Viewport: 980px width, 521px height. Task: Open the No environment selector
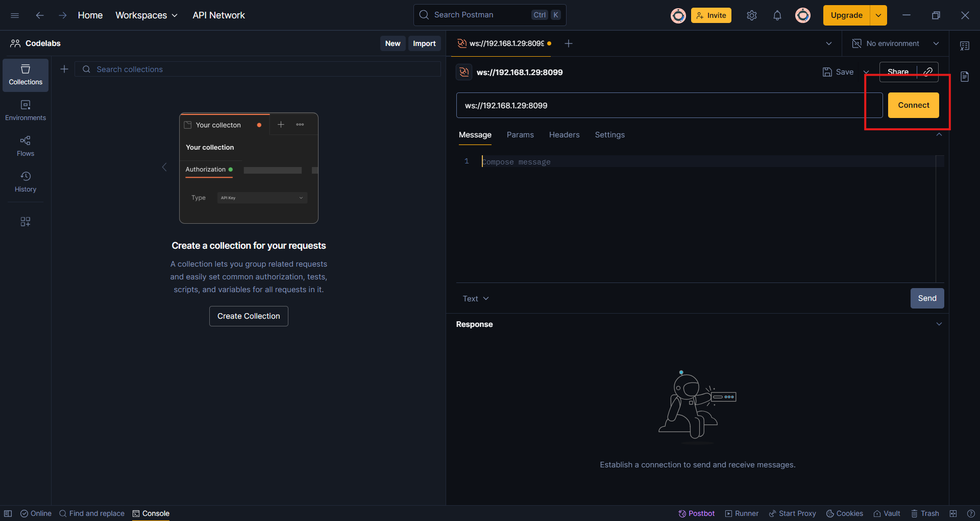[x=896, y=43]
